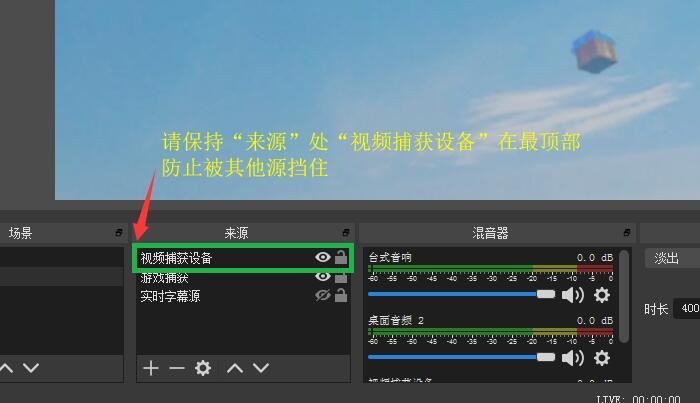Move selected scene down
This screenshot has width=700, height=403.
(31, 368)
